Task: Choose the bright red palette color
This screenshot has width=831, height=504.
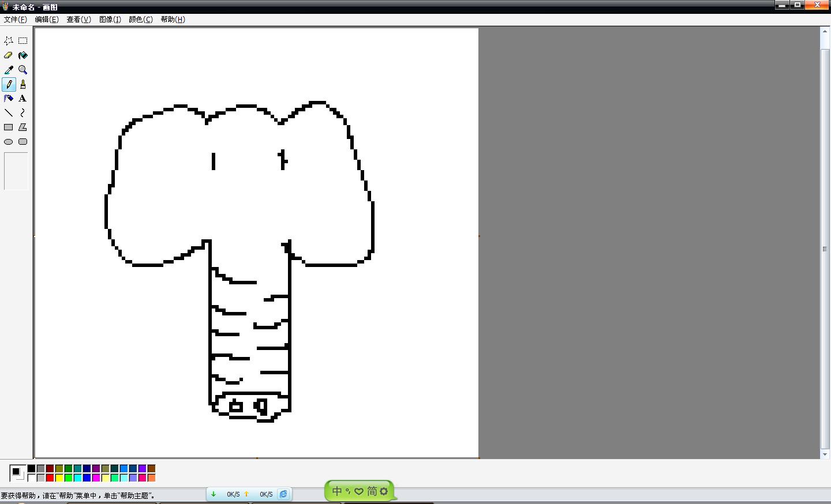Action: pyautogui.click(x=50, y=477)
